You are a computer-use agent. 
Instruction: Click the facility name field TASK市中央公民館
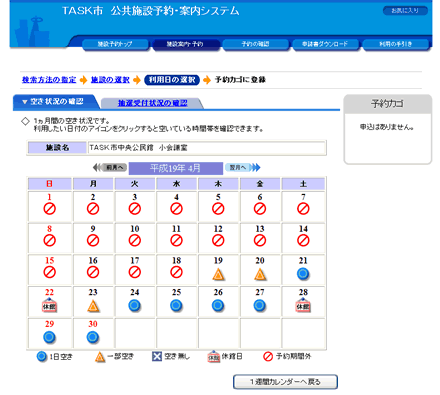pyautogui.click(x=207, y=148)
